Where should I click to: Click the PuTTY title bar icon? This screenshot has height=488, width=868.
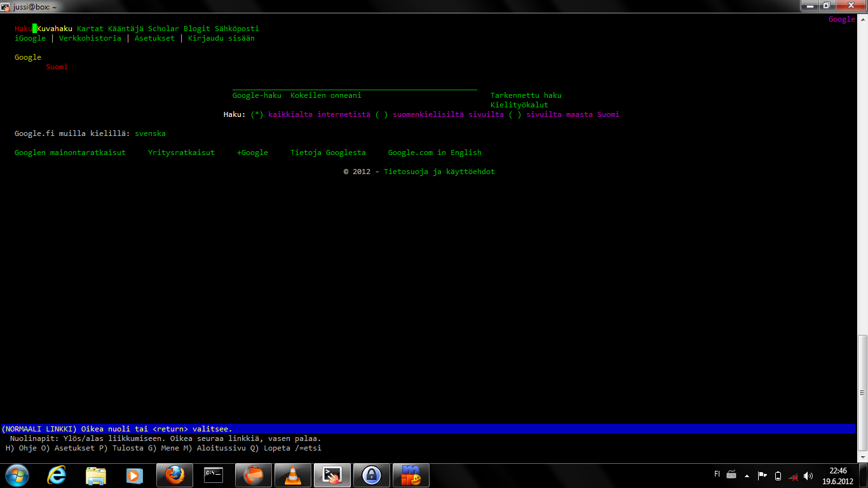[x=6, y=6]
